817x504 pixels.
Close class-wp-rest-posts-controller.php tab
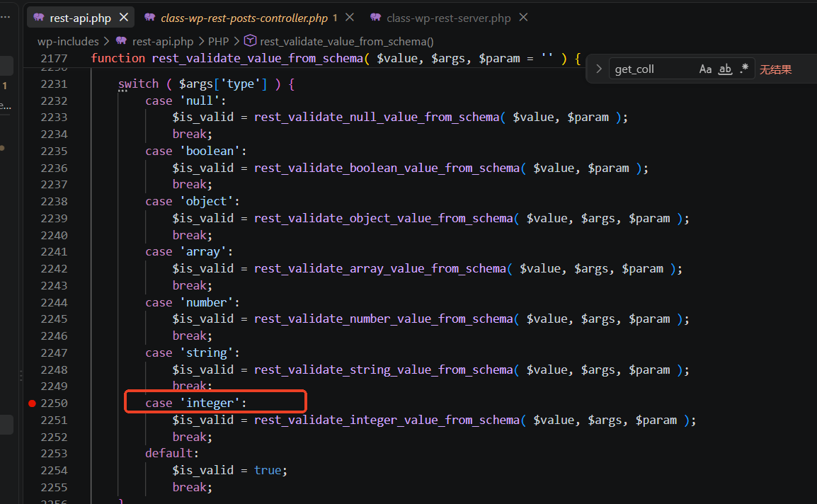pyautogui.click(x=350, y=17)
